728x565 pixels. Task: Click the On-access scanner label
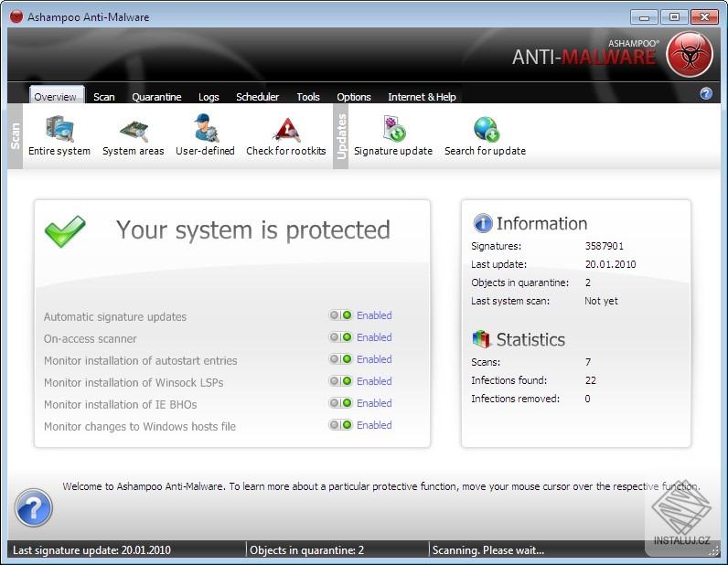90,338
